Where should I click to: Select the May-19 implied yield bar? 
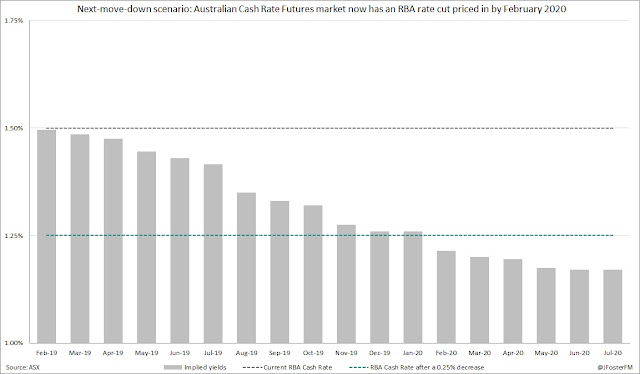pos(147,247)
